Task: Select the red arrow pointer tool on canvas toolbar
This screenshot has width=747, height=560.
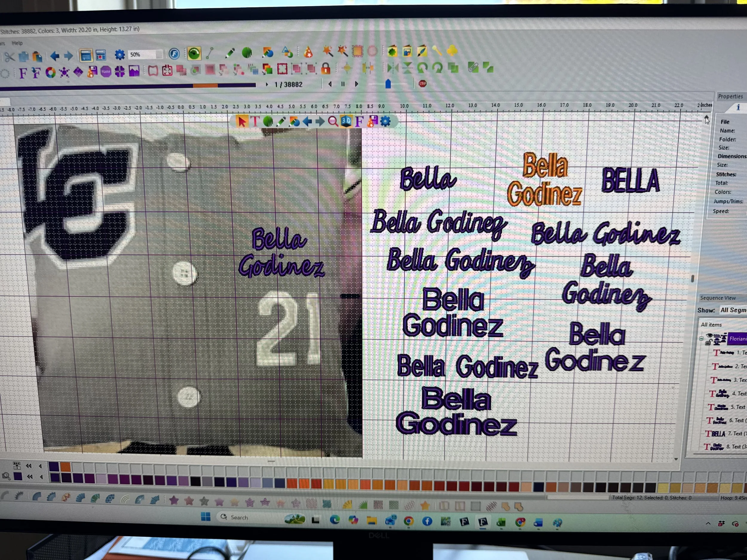Action: [x=242, y=122]
